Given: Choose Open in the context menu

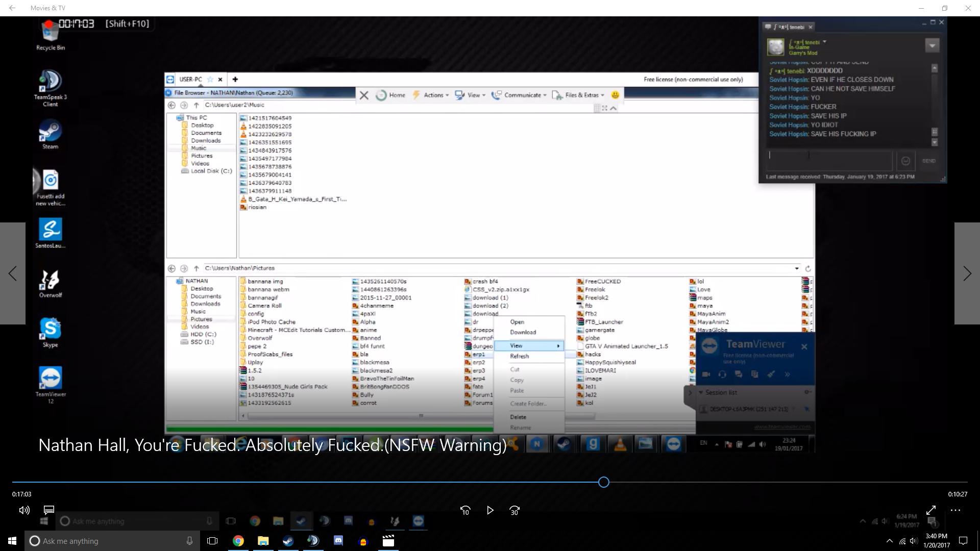Looking at the screenshot, I should tap(517, 322).
